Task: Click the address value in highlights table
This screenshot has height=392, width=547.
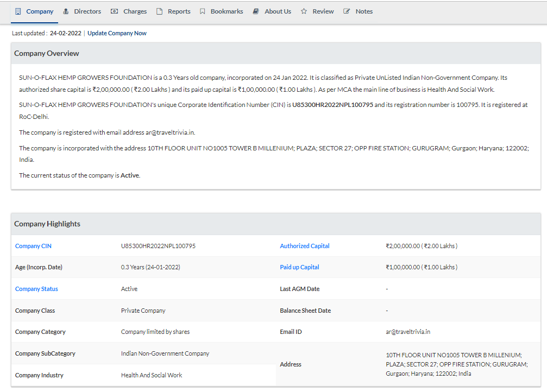Action: click(x=457, y=364)
